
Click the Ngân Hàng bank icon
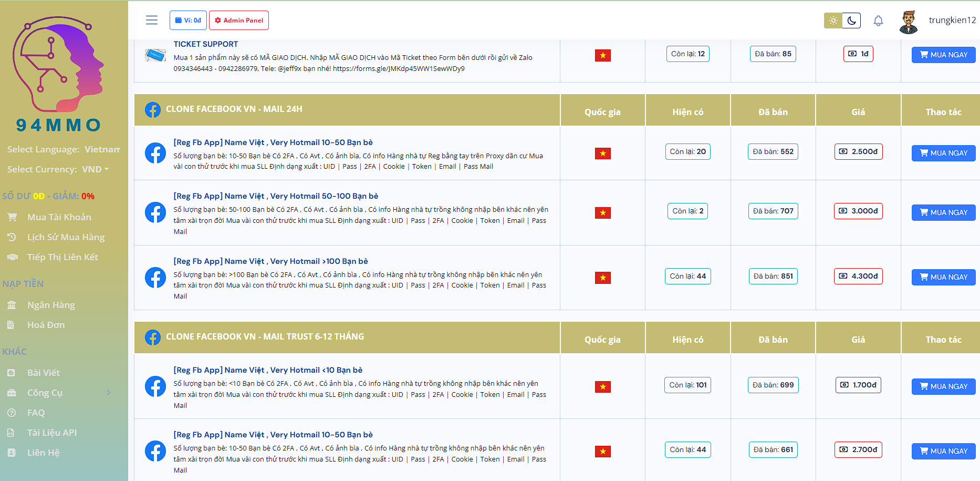click(12, 305)
